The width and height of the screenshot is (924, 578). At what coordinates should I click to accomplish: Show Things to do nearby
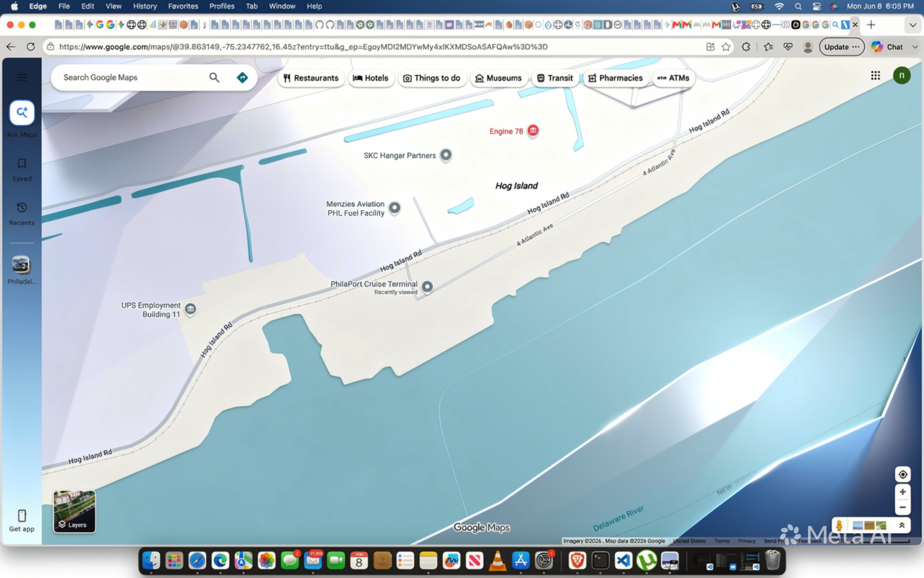click(432, 78)
